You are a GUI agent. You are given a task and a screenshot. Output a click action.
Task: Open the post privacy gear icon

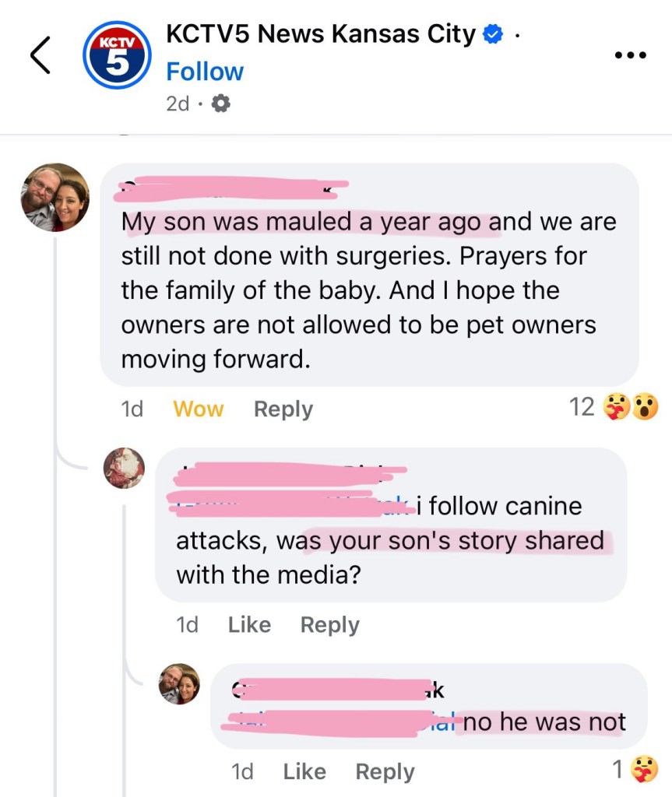point(220,104)
